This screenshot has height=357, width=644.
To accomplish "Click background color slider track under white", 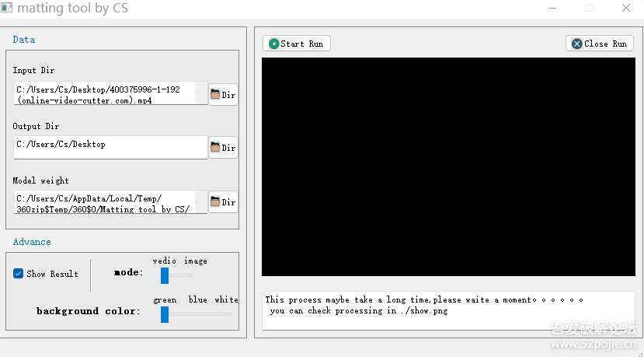I will tap(225, 313).
